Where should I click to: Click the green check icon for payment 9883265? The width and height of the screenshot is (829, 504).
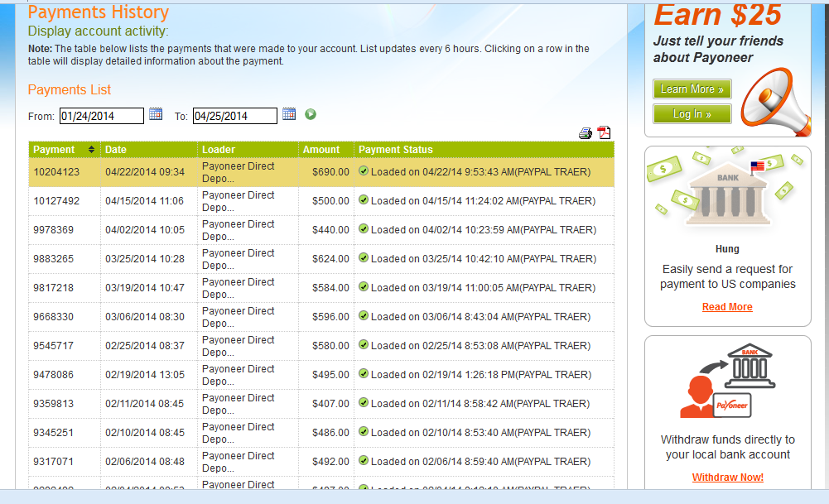364,258
